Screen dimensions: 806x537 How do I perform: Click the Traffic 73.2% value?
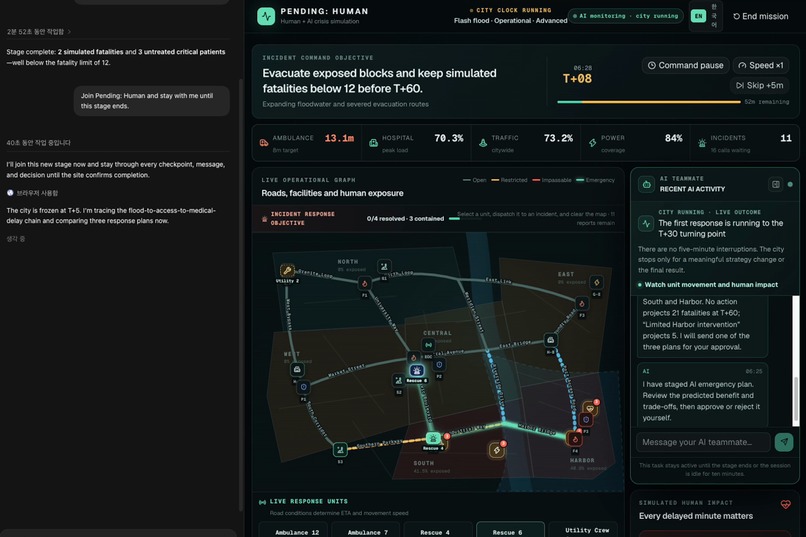pos(558,138)
